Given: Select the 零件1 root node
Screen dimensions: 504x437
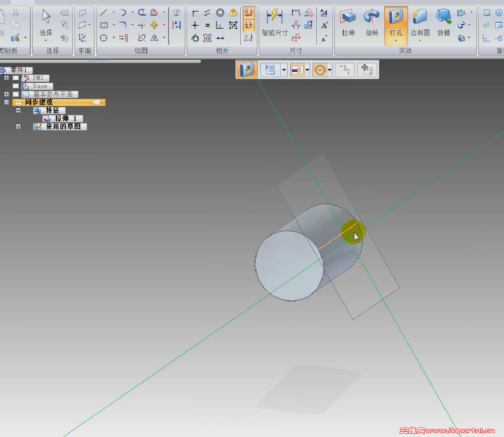Looking at the screenshot, I should (17, 70).
